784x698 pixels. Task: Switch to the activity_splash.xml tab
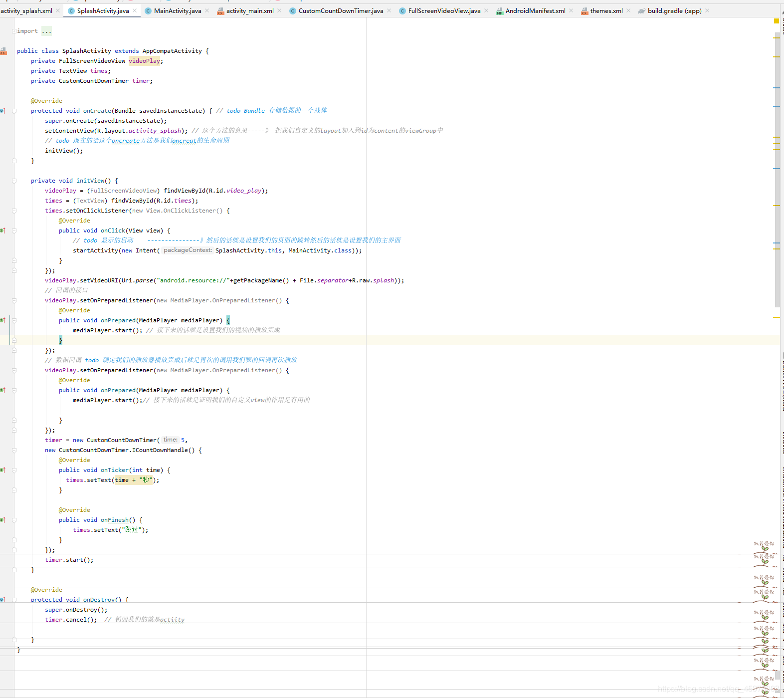(x=26, y=10)
